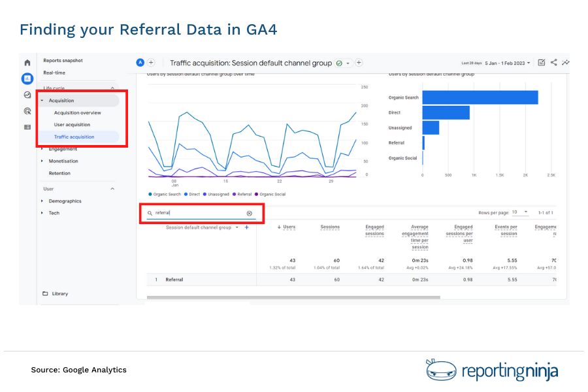Viewport: 588px width, 392px height.
Task: Toggle Organic Social legend item
Action: (x=270, y=194)
